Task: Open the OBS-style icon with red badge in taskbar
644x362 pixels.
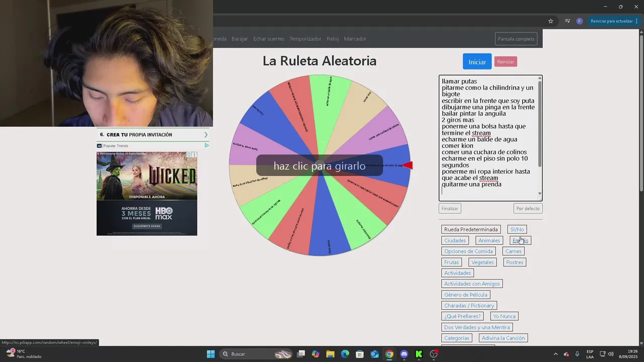Action: point(434,354)
